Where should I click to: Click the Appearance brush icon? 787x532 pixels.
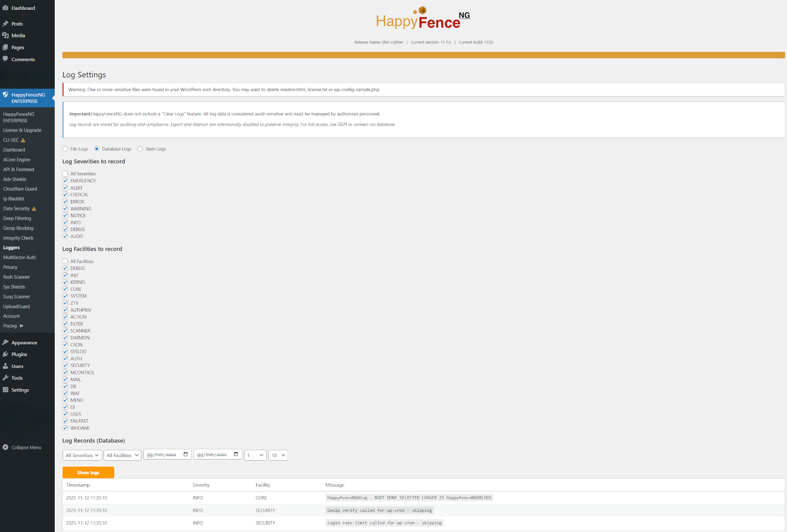pos(5,342)
